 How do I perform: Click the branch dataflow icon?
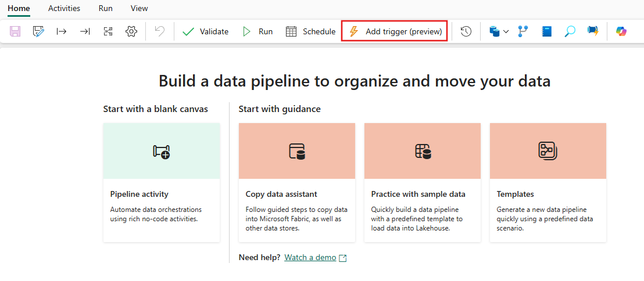[x=523, y=31]
